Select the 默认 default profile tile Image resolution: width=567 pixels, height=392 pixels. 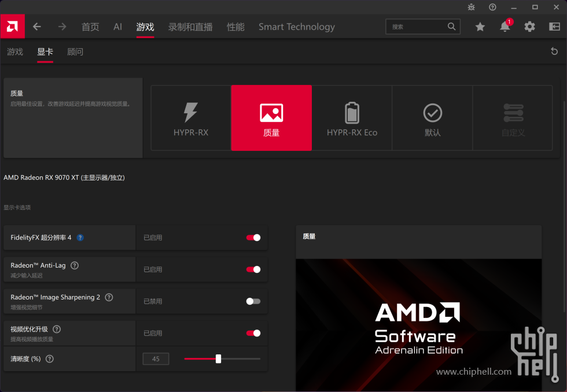click(433, 118)
